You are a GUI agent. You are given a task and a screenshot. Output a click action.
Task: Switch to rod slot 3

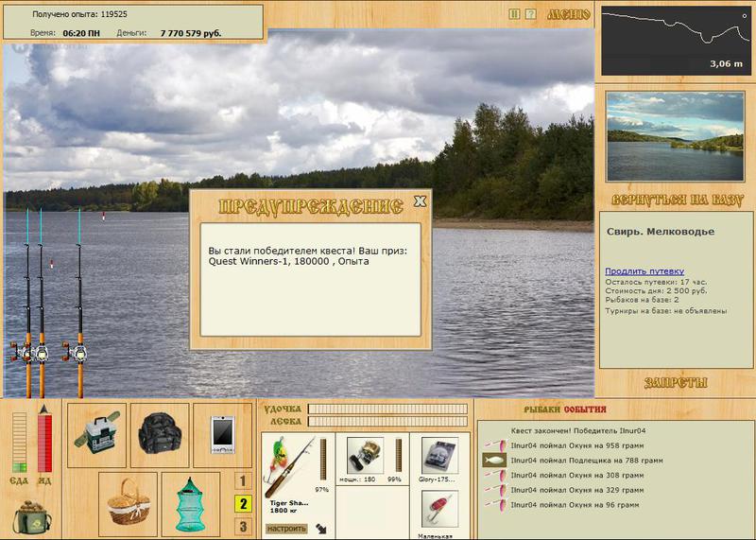243,527
